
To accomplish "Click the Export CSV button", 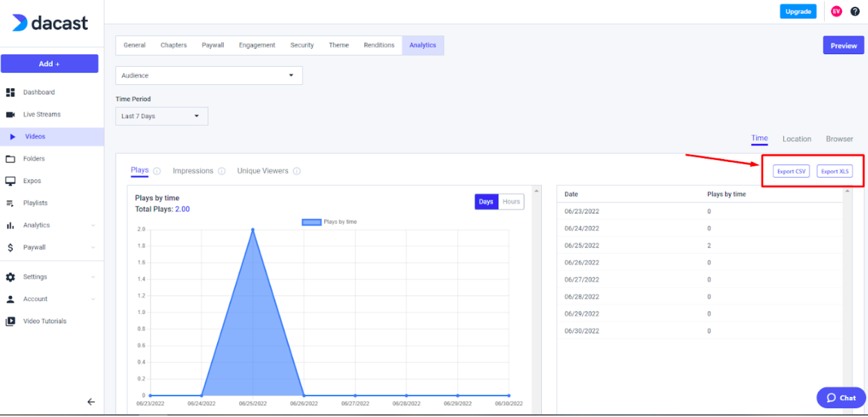I will [x=791, y=171].
